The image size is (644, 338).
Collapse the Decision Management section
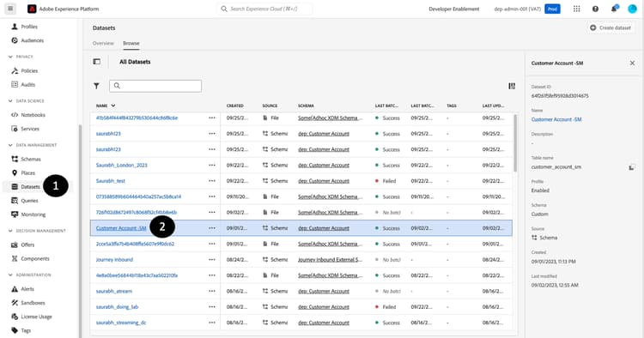coord(10,231)
